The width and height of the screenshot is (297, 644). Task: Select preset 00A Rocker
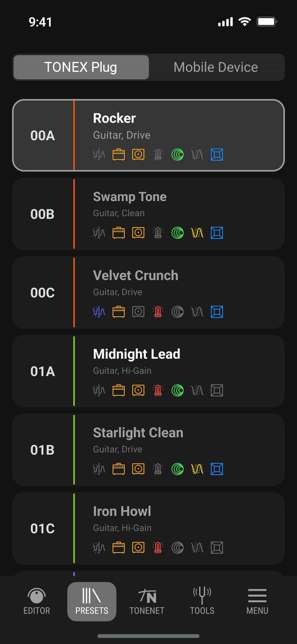(148, 135)
